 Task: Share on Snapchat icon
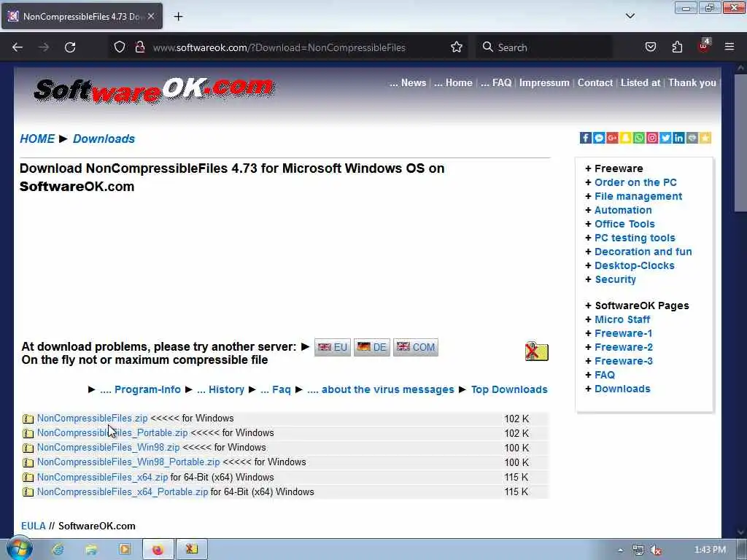click(625, 138)
